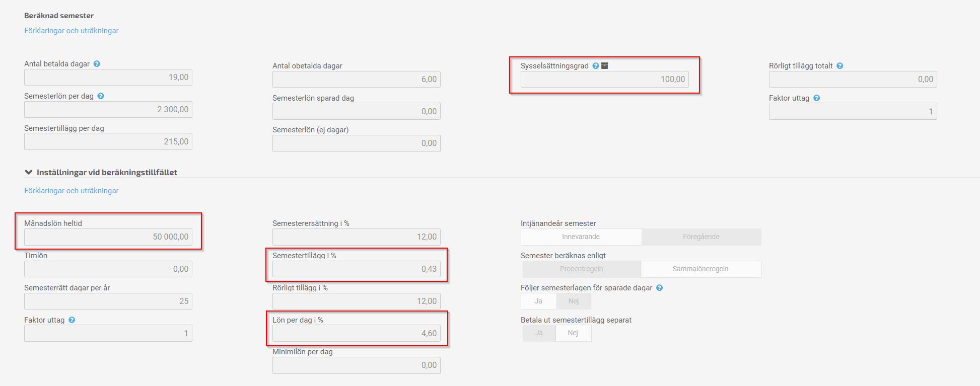Click help icon beside upper Faktor uttag

[x=817, y=98]
